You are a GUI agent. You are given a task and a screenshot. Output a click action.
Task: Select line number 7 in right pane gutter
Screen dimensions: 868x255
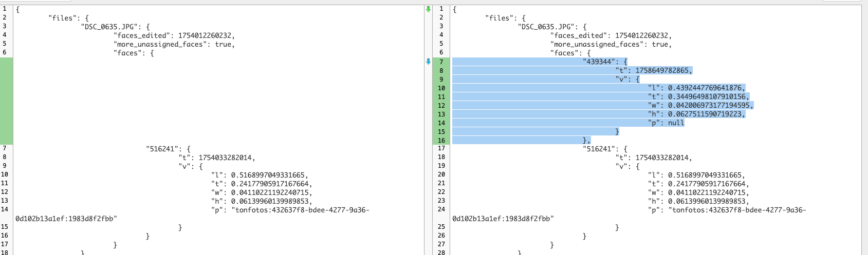pyautogui.click(x=441, y=62)
